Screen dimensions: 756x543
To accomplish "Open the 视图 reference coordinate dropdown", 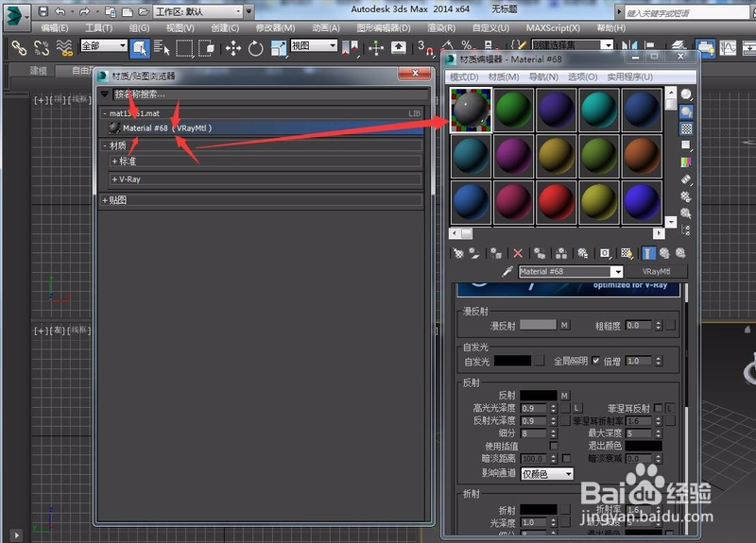I will pos(314,45).
